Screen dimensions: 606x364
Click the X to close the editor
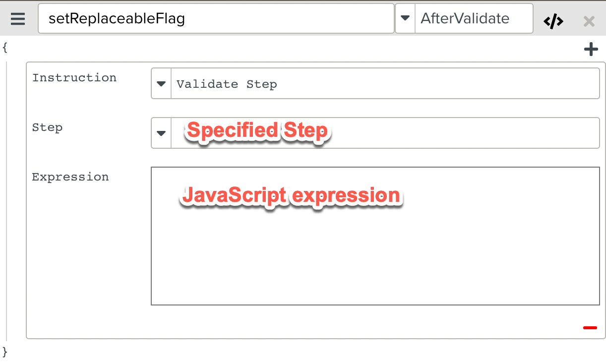589,21
